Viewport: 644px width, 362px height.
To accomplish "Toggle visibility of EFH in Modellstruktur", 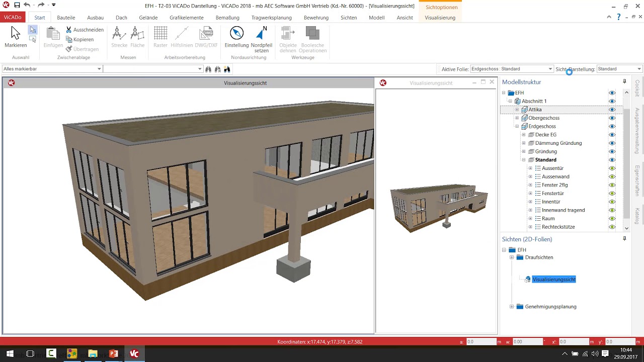I will 612,93.
